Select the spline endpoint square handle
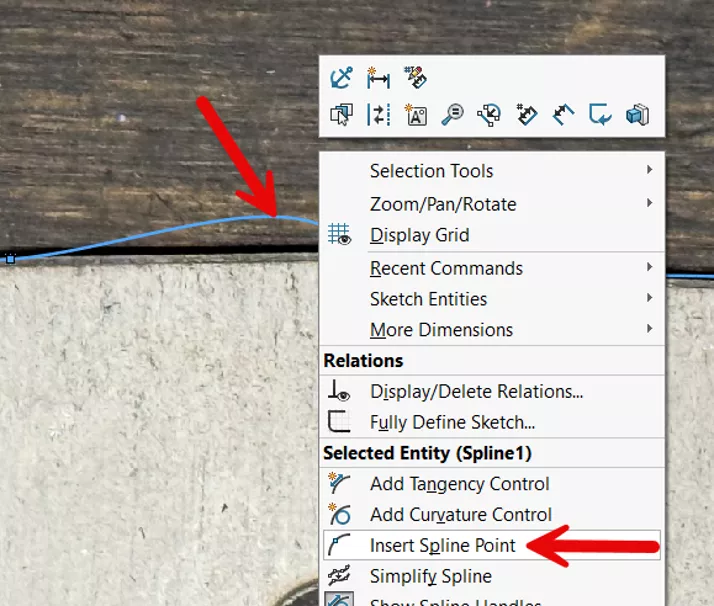The width and height of the screenshot is (714, 606). coord(10,259)
